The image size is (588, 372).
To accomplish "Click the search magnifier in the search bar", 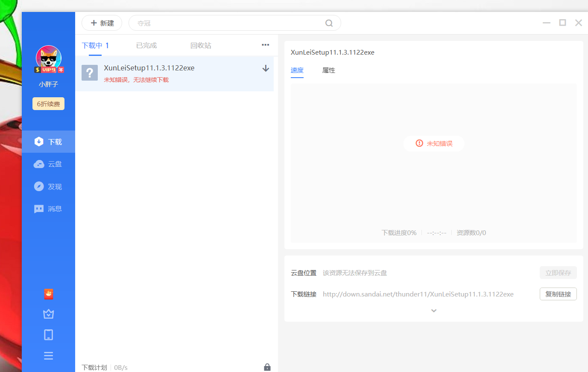I will coord(329,23).
